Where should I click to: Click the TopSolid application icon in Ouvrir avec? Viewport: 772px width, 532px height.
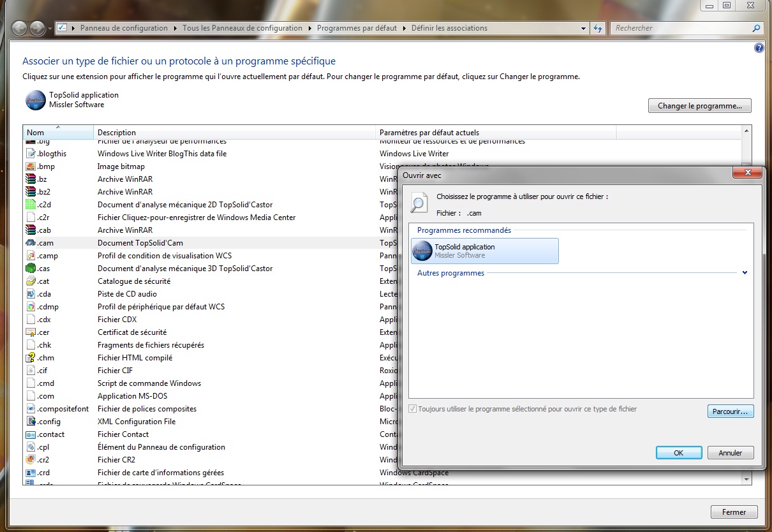tap(422, 251)
